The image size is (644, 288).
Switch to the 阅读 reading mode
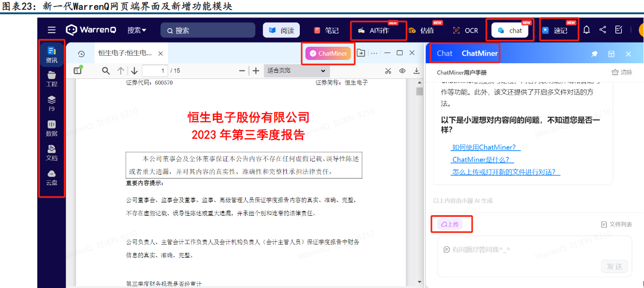(281, 30)
